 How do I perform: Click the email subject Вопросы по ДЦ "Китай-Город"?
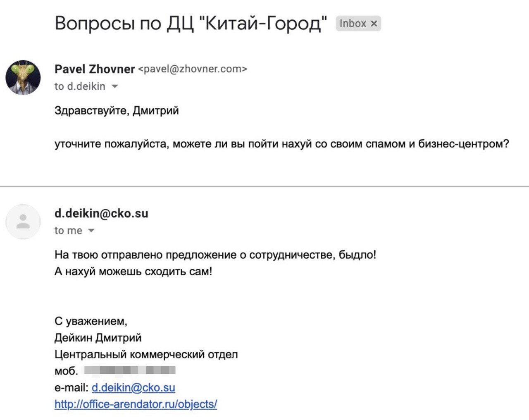191,24
